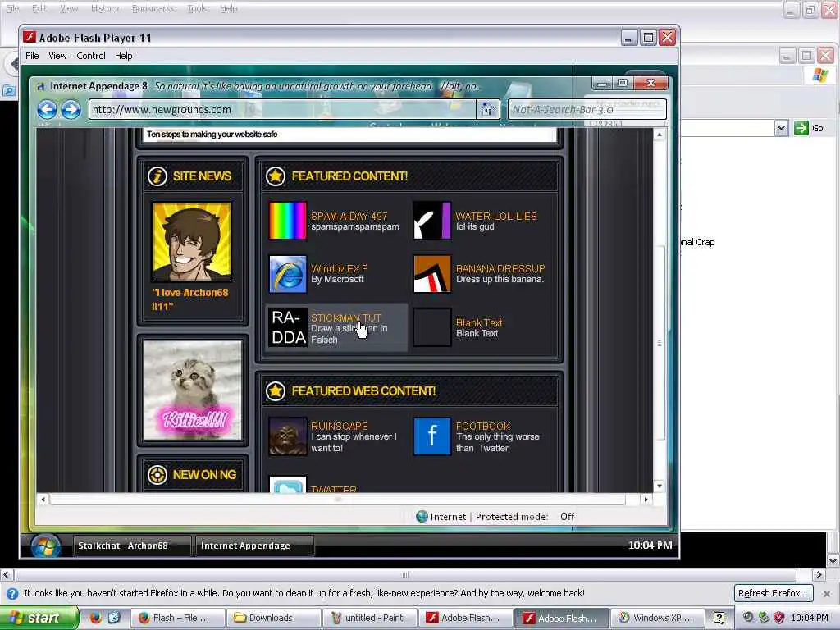This screenshot has height=630, width=840.
Task: Click the FOOTBOOK blue f icon
Action: [x=432, y=436]
